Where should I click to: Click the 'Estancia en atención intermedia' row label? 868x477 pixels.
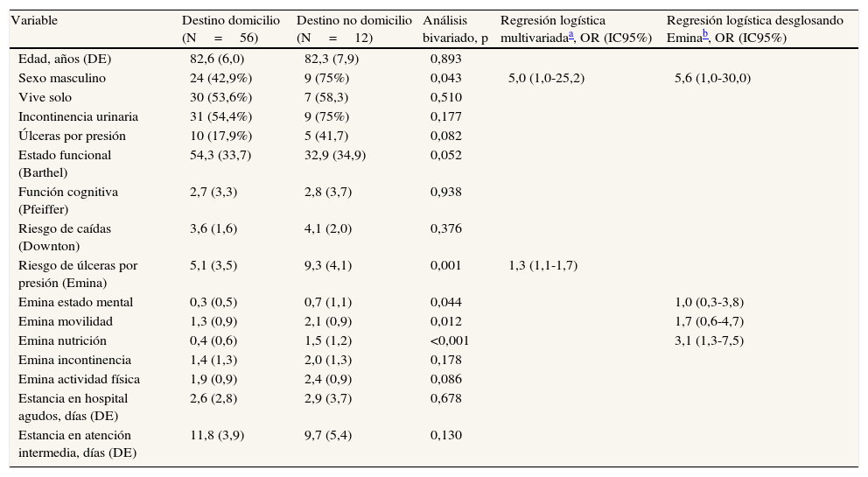74,444
